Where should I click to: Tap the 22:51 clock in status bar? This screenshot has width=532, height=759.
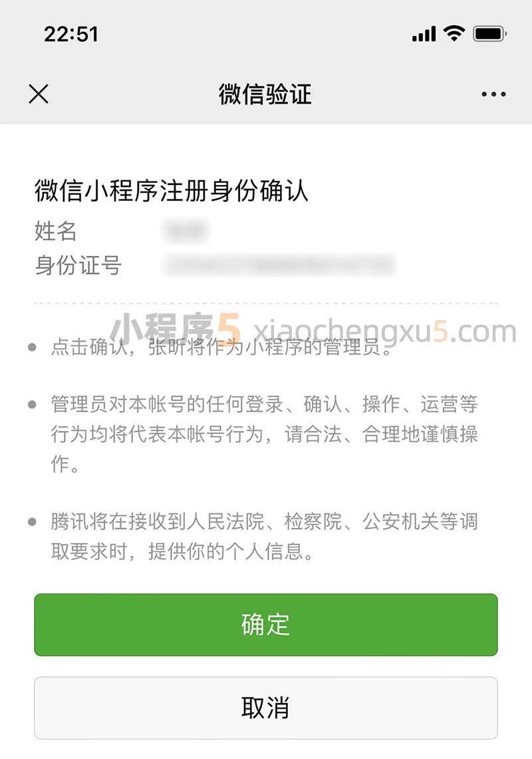[x=71, y=35]
